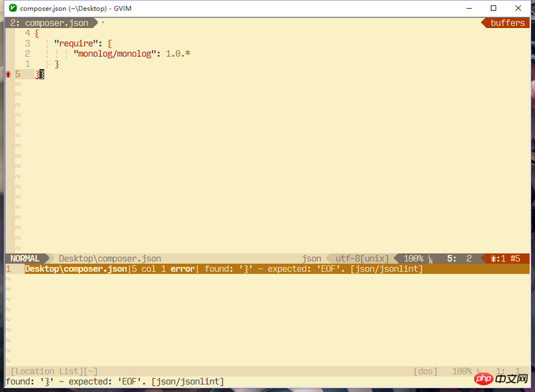Click the closing brace under the monolog line

point(57,64)
